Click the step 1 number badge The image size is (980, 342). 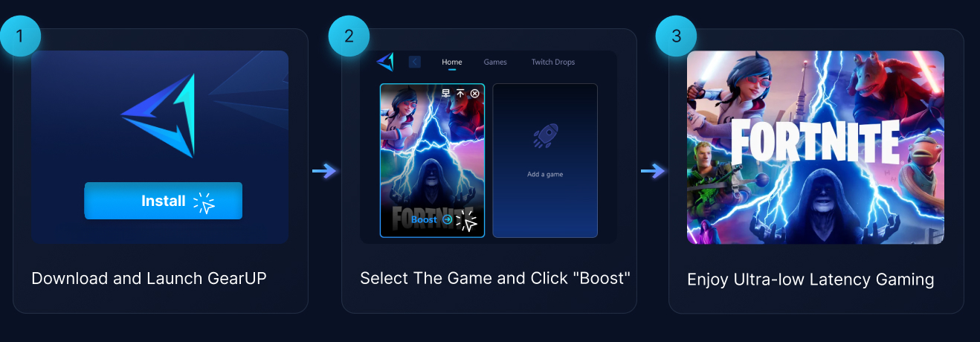pos(20,36)
